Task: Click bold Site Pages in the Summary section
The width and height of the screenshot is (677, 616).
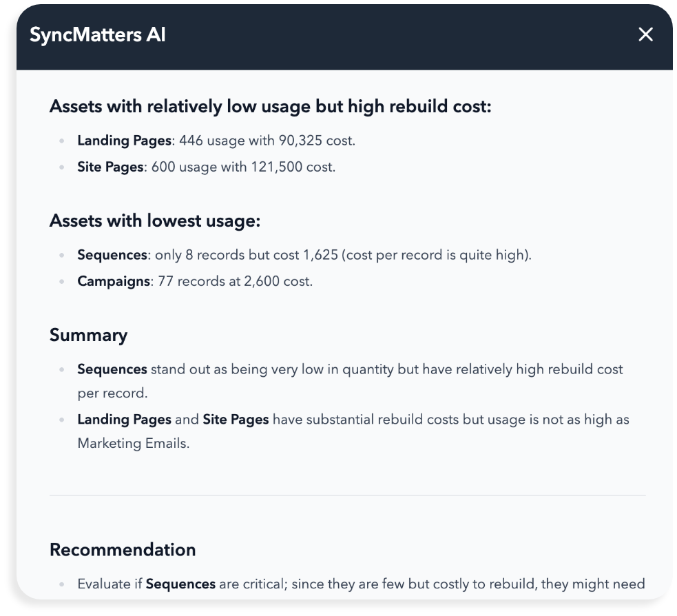Action: pyautogui.click(x=236, y=420)
